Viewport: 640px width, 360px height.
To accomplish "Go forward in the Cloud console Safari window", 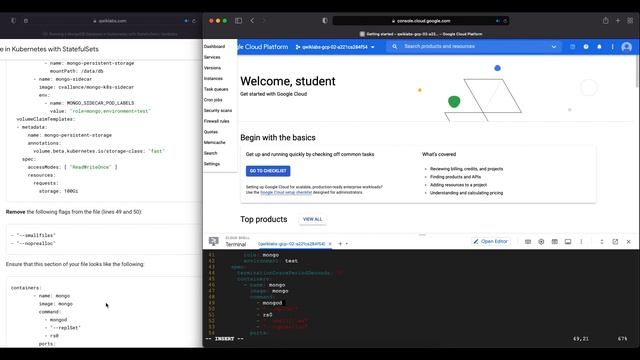I will pos(264,20).
